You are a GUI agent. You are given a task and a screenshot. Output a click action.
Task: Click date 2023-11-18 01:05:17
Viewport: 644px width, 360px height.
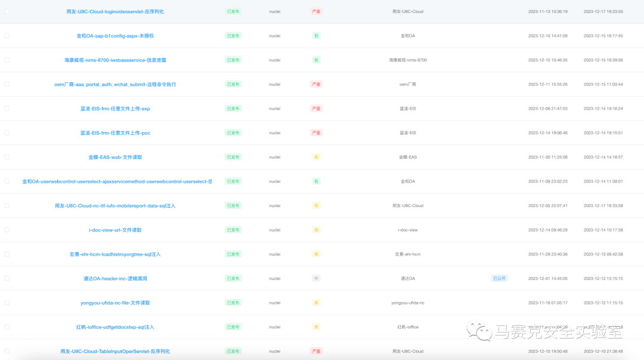pos(548,303)
